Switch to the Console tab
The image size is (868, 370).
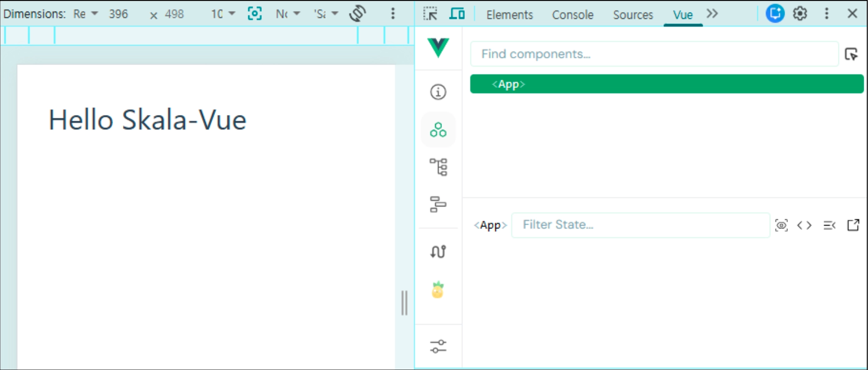click(572, 15)
